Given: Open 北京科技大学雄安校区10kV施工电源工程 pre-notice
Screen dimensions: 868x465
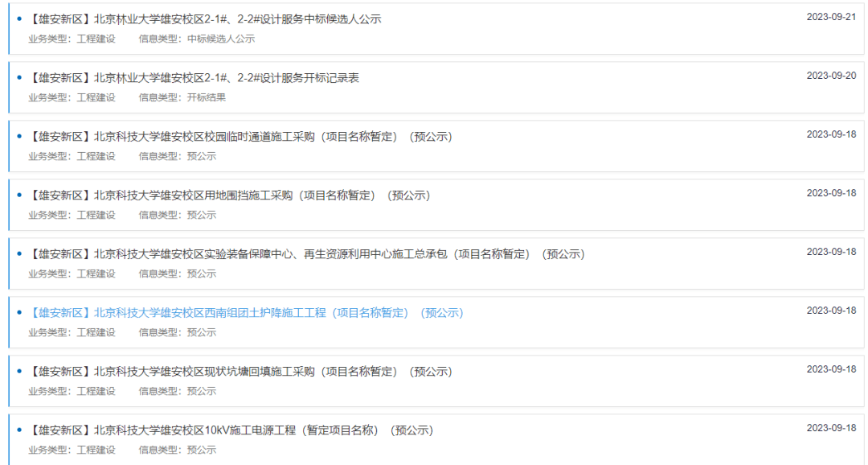Looking at the screenshot, I should pos(231,430).
